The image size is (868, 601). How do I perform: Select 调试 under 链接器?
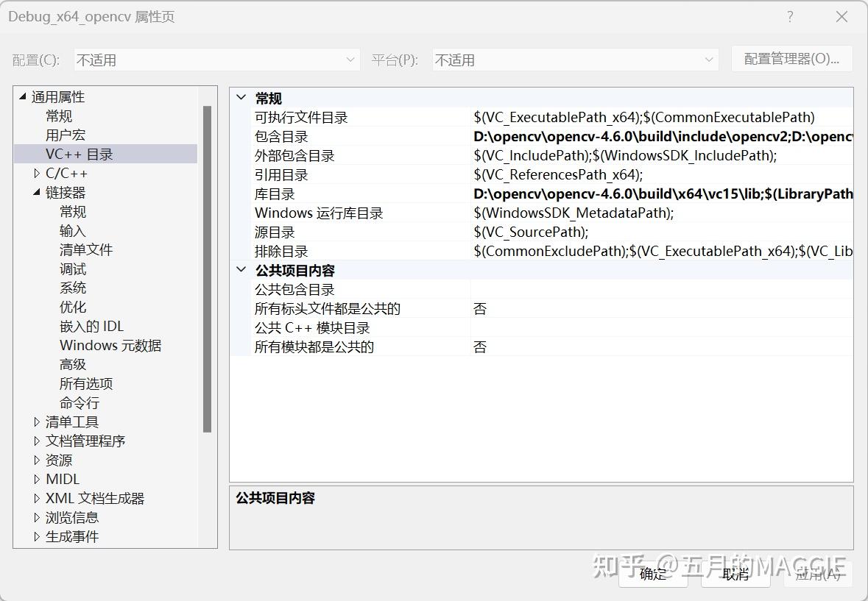click(x=73, y=269)
